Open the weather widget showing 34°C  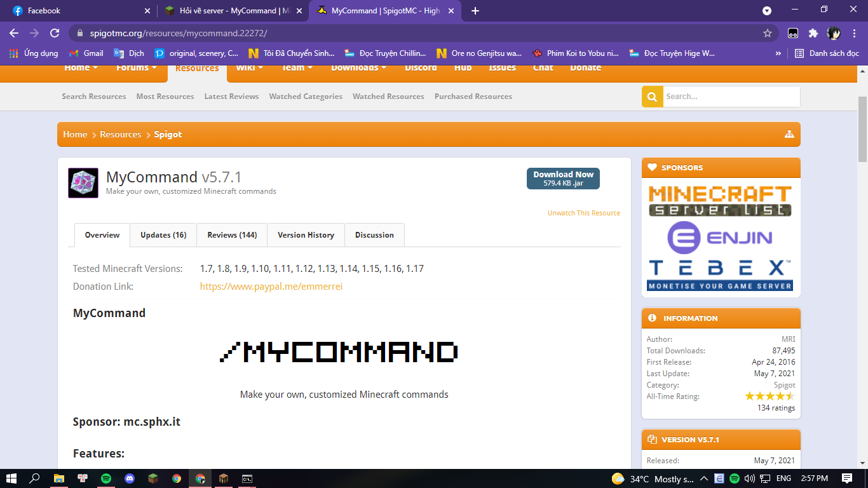(652, 478)
